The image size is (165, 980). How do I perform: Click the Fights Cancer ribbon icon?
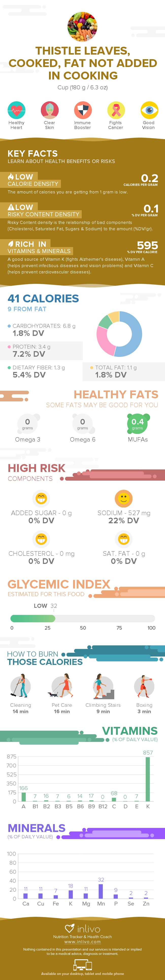point(115,110)
